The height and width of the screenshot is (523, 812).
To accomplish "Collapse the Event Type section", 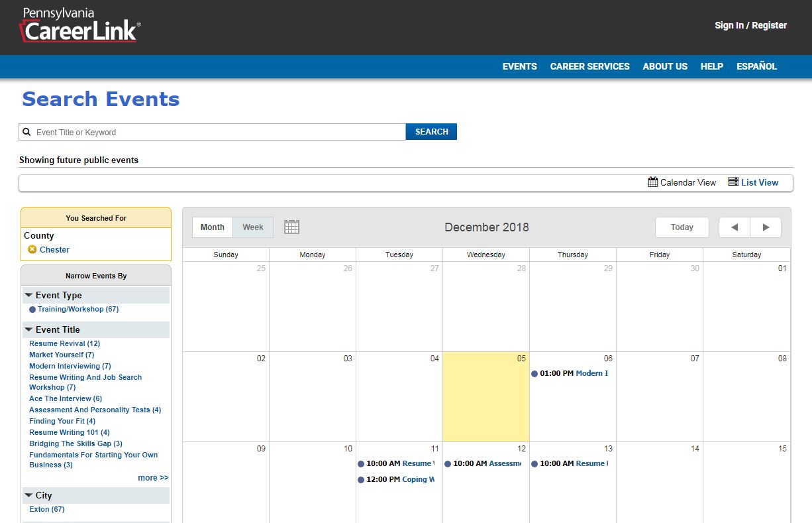I will [x=29, y=295].
